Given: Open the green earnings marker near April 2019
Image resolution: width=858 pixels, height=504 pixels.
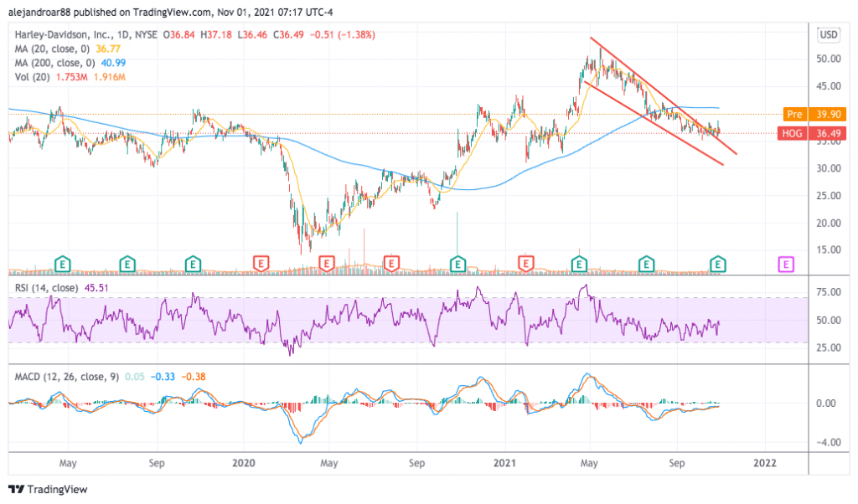Looking at the screenshot, I should tap(63, 265).
